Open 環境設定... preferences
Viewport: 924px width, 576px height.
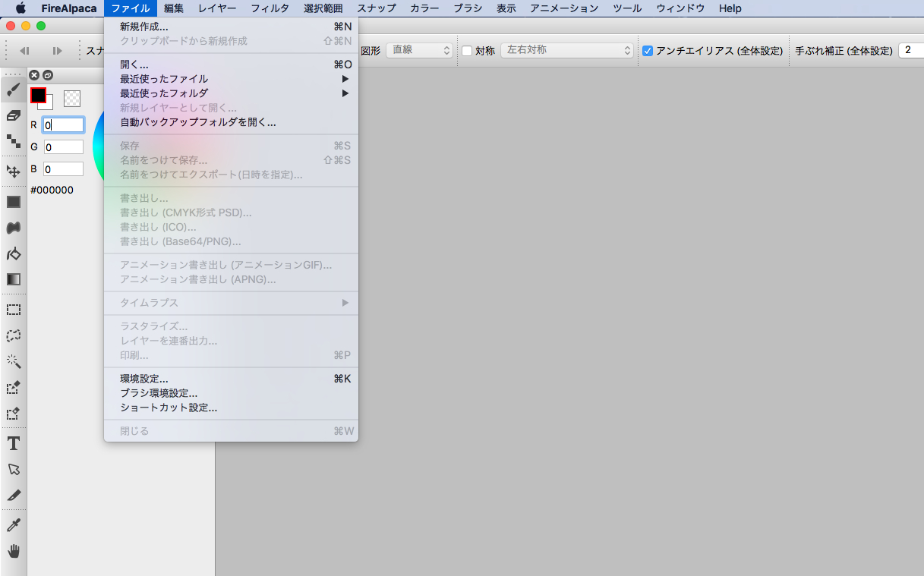click(x=231, y=379)
